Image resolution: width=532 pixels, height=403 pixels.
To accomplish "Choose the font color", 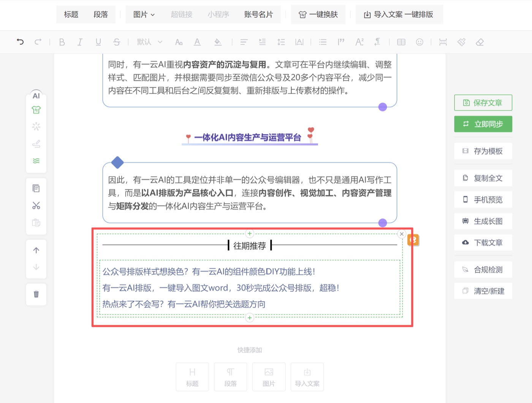I will click(x=197, y=42).
